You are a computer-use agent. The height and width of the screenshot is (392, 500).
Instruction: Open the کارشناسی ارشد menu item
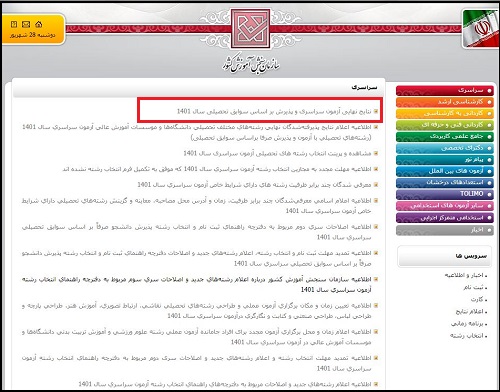445,102
